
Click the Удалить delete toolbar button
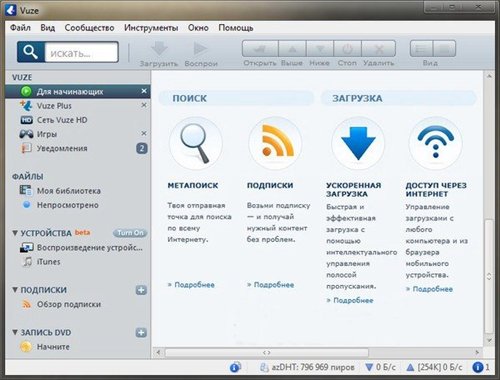click(x=379, y=49)
